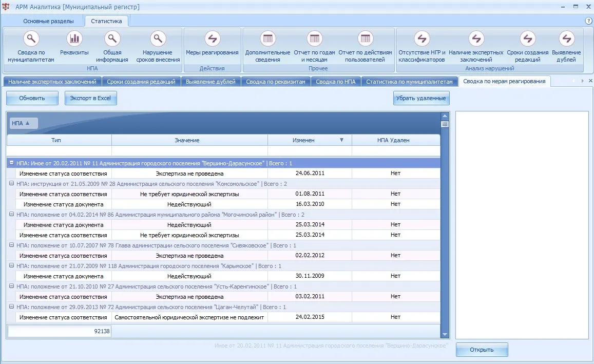Open Отчет по действиям пользователей
The image size is (594, 364).
[365, 47]
